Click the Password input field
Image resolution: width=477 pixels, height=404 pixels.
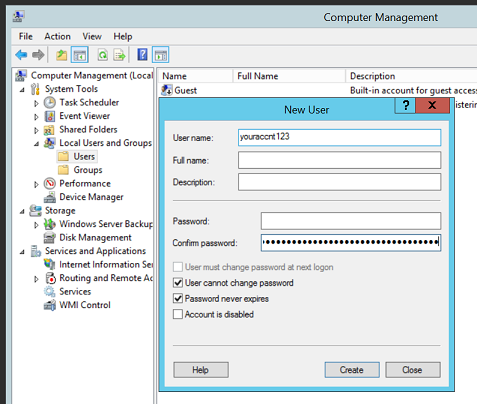click(351, 221)
